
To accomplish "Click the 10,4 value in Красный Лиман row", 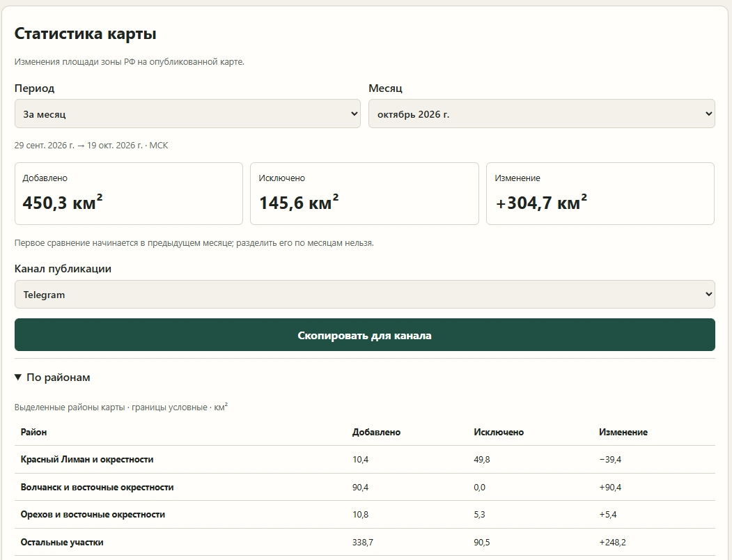I will tap(360, 460).
